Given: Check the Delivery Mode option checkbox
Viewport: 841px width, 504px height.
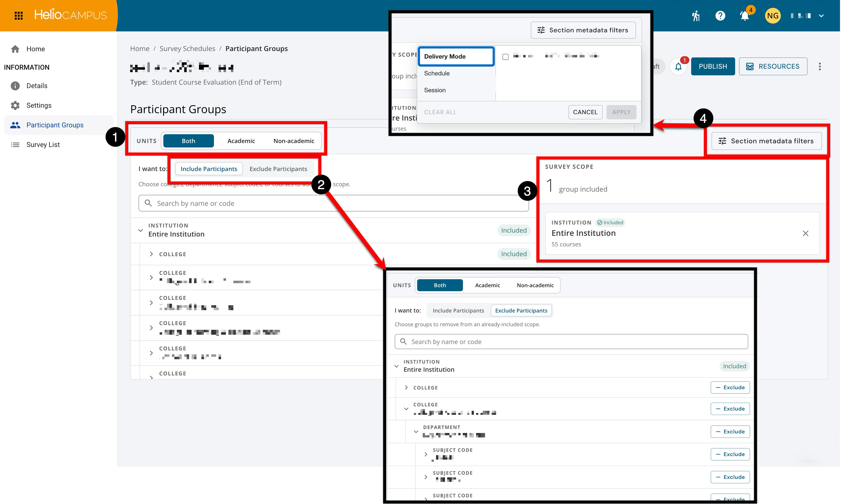Looking at the screenshot, I should point(505,57).
